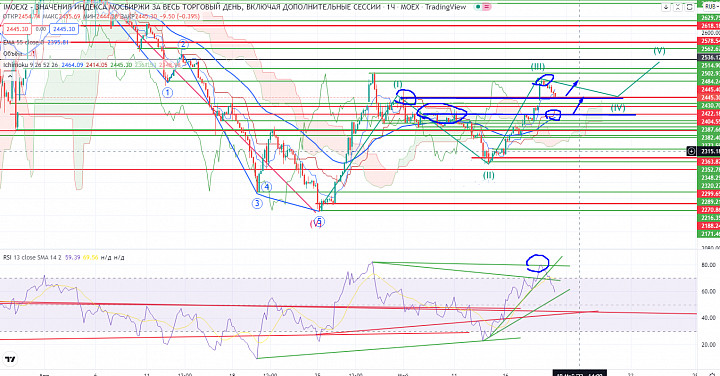Click the RSI scale value 60.00
Viewport: 720px width, 376px height.
pos(709,291)
